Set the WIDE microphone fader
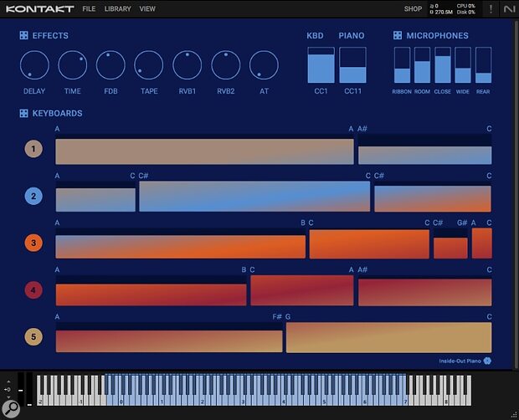 tap(463, 64)
